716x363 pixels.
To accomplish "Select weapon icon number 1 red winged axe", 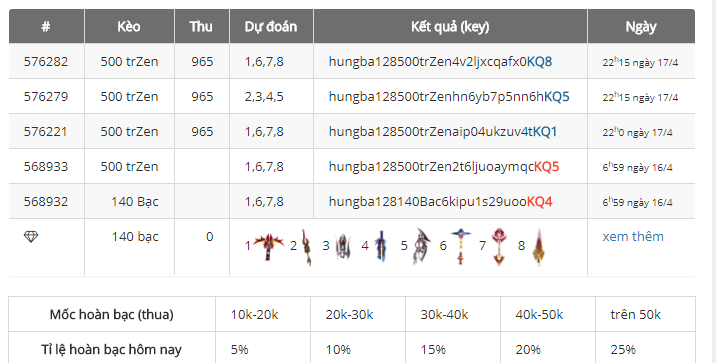I will tap(268, 247).
